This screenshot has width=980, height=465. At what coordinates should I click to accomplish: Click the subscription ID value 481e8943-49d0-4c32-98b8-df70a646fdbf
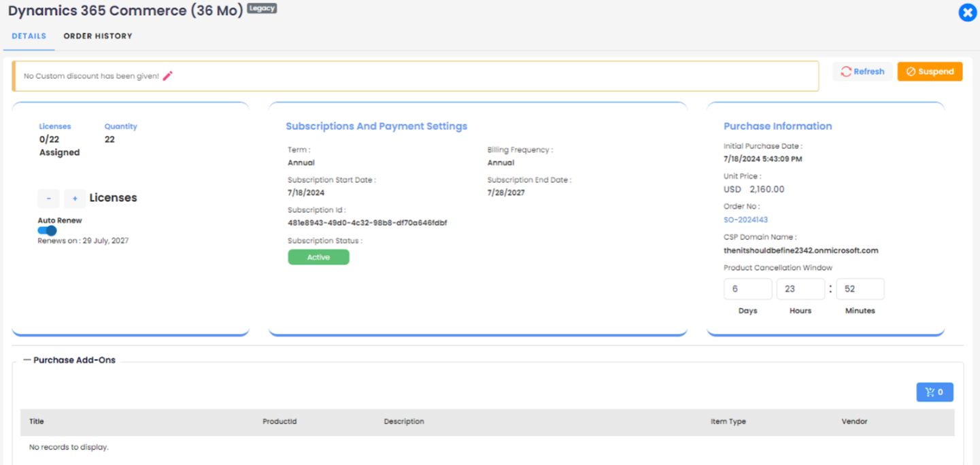pyautogui.click(x=367, y=223)
